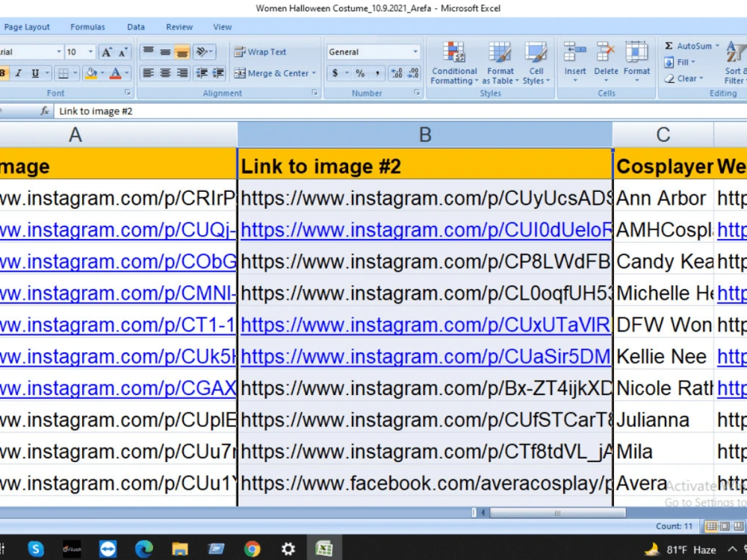Open font color palette dropdown

(x=127, y=73)
